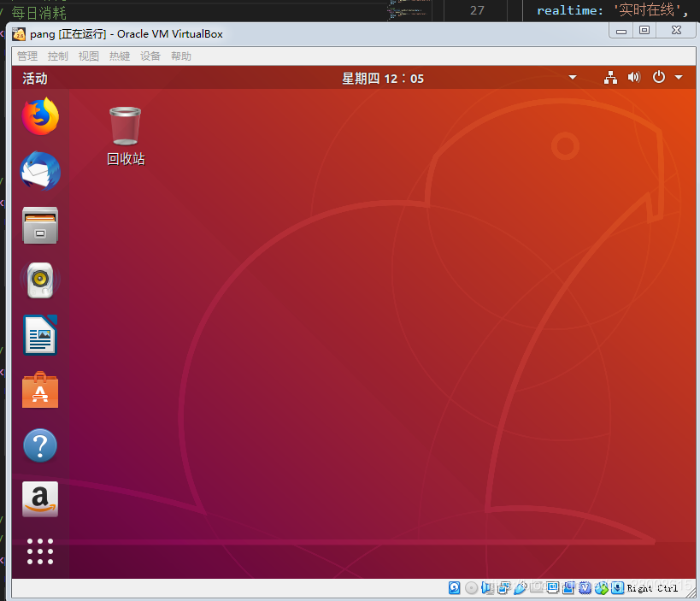Click VirtualBox optical disc status icon
Image resolution: width=700 pixels, height=601 pixels.
point(472,588)
